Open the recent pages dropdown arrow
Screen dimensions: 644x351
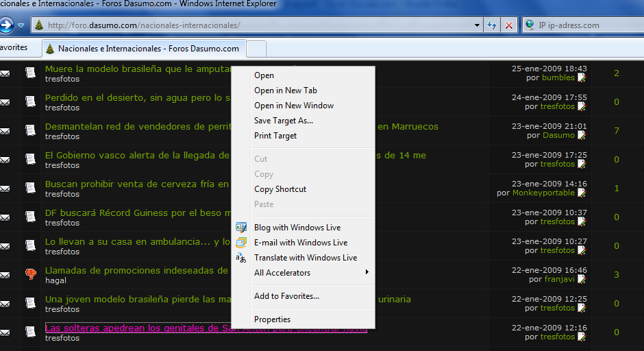[21, 25]
